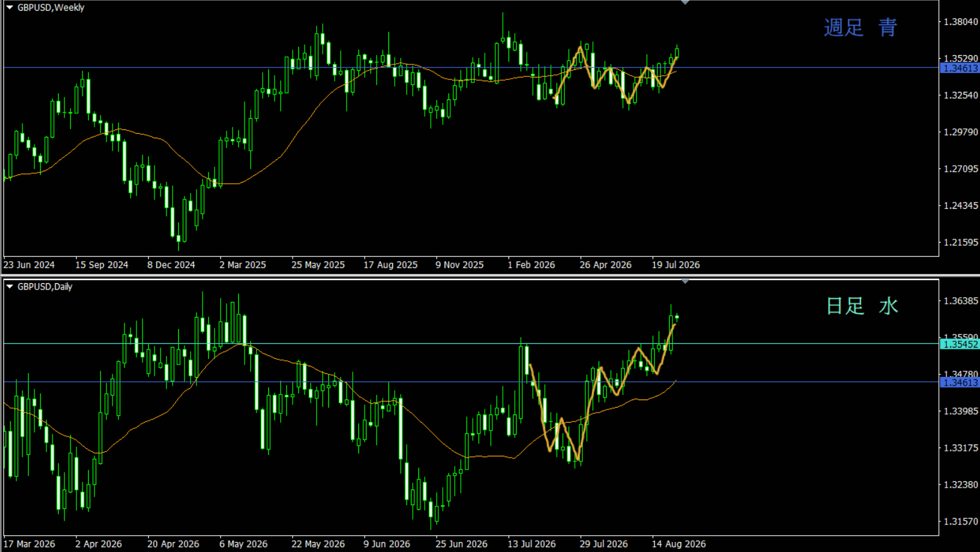This screenshot has width=980, height=552.
Task: Click the 2 Apr 2026 date label
Action: pos(98,544)
